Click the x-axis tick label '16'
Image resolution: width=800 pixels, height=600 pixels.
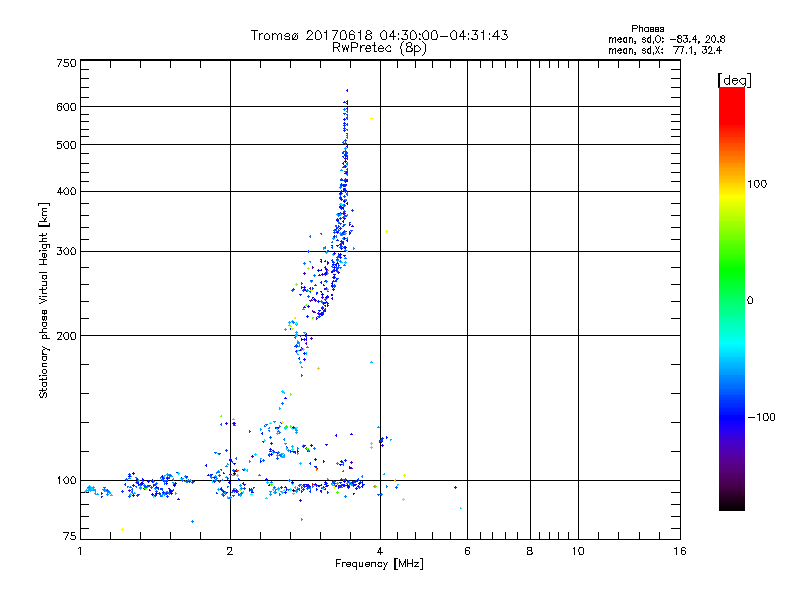coord(680,551)
